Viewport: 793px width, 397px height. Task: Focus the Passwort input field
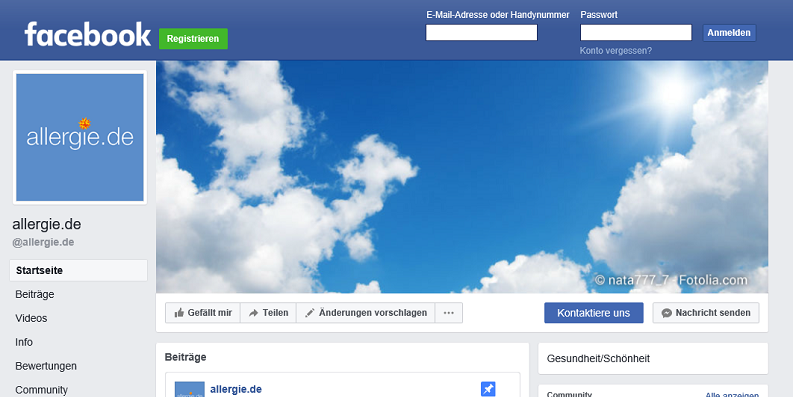pos(636,33)
